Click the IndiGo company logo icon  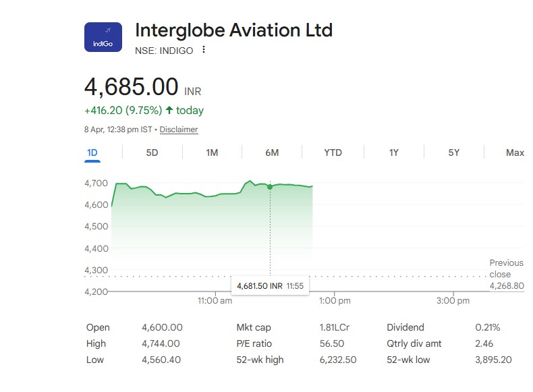pyautogui.click(x=103, y=36)
